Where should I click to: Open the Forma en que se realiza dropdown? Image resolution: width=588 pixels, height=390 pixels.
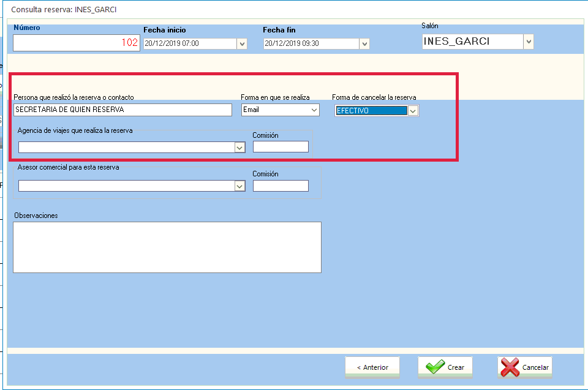click(314, 110)
